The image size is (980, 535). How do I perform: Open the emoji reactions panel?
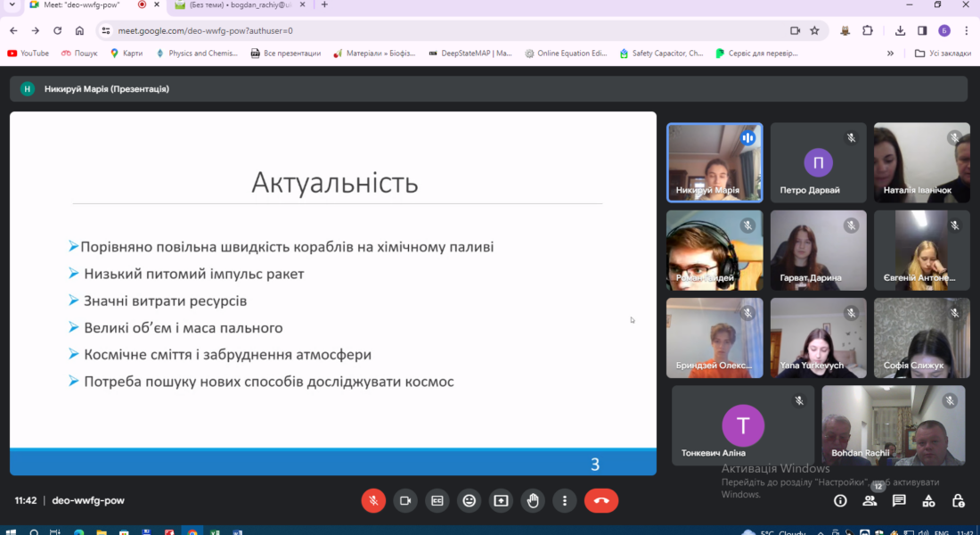point(469,500)
